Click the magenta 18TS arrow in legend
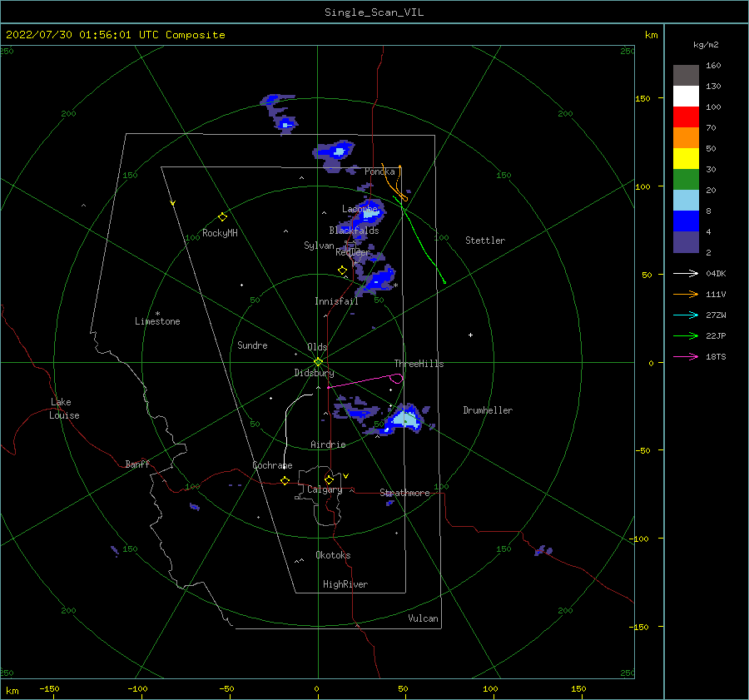 pyautogui.click(x=686, y=356)
